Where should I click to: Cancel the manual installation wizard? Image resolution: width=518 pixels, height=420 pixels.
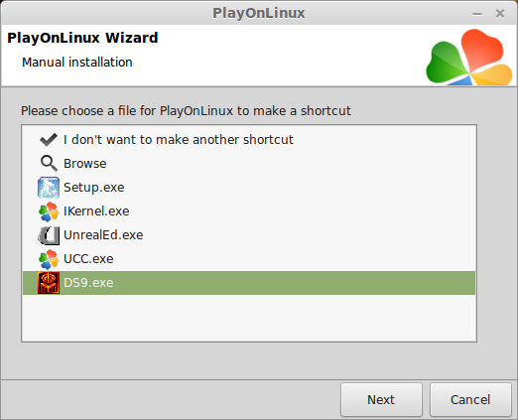pyautogui.click(x=470, y=399)
